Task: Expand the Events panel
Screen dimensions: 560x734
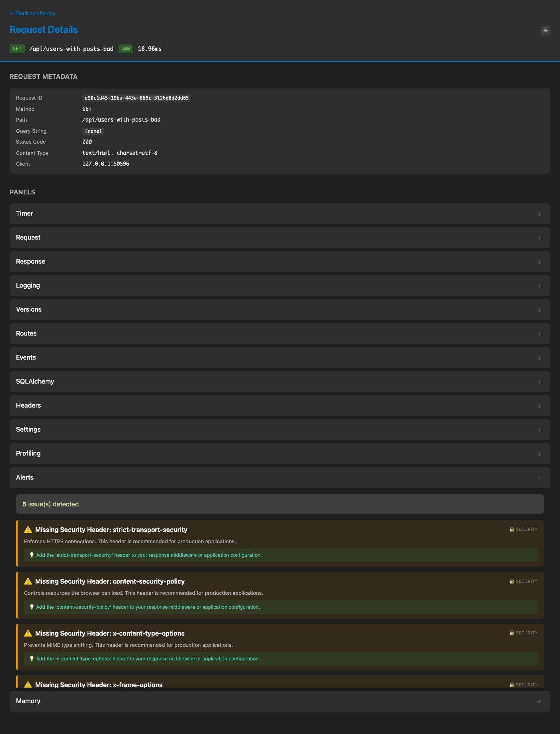Action: (x=26, y=358)
